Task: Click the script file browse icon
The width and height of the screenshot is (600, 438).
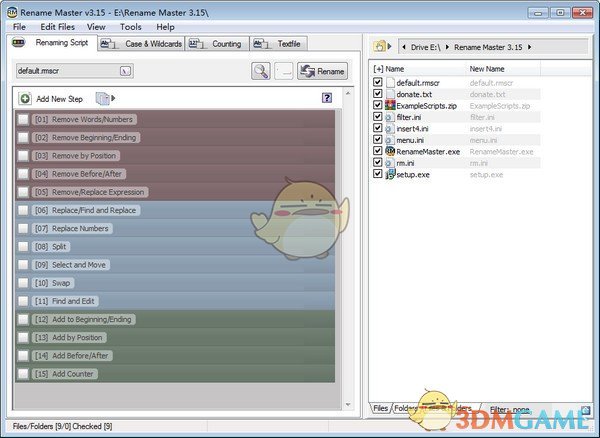Action: 126,71
